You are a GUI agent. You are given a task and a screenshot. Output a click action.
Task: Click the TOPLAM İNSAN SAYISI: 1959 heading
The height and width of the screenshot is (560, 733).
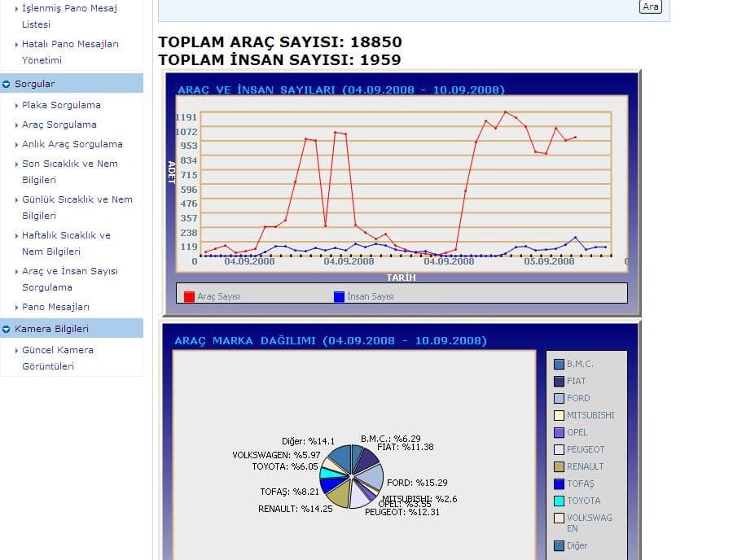279,59
